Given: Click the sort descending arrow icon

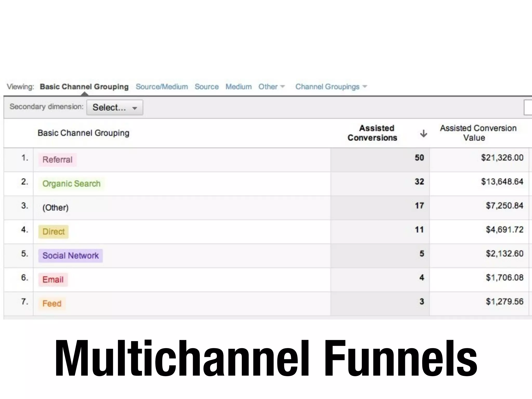Looking at the screenshot, I should [x=423, y=134].
